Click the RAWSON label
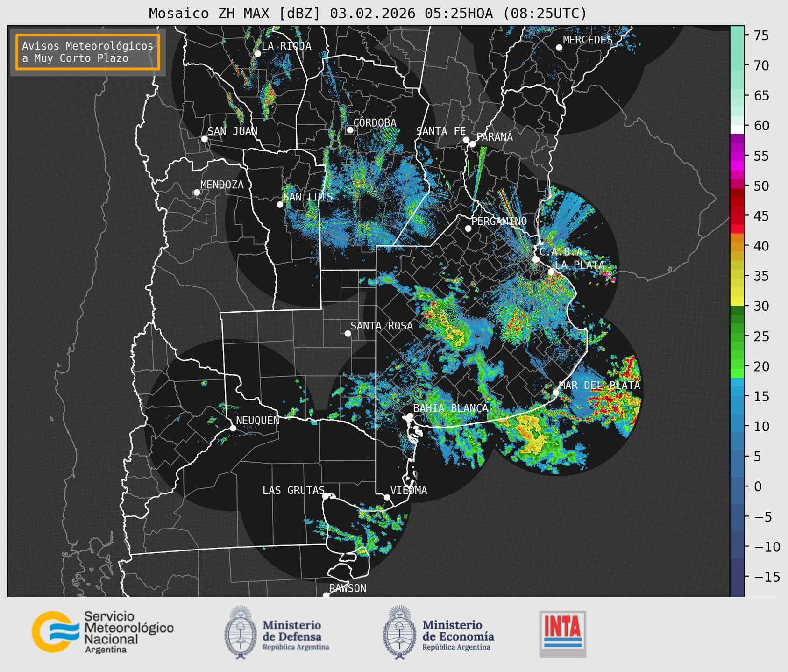This screenshot has height=672, width=788. 348,588
